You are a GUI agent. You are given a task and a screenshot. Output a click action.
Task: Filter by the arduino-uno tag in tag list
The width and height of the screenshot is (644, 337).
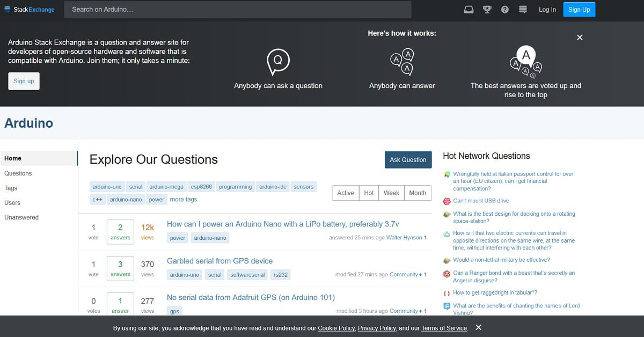pos(107,187)
